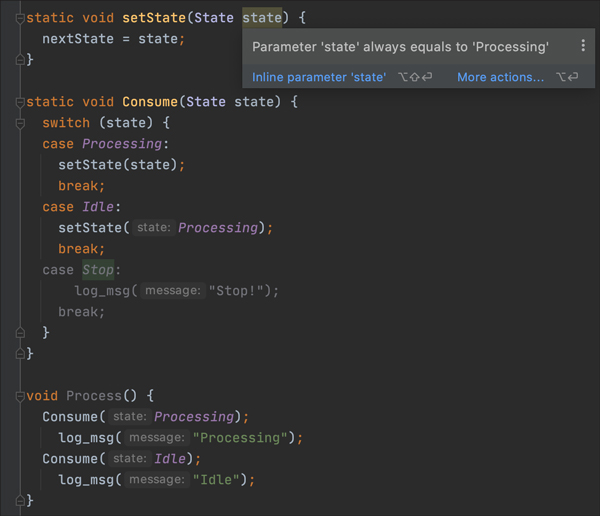Collapse the setState function with its fold marker

click(x=20, y=18)
